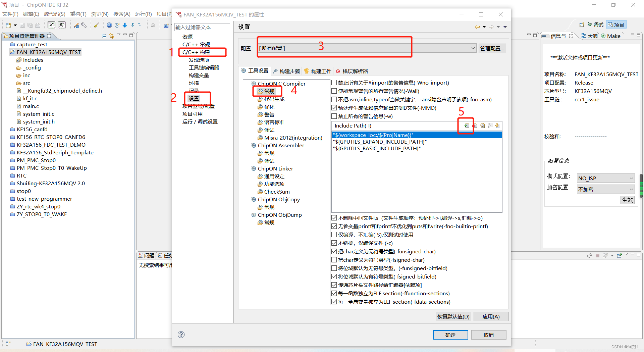Switch to the 构建步骤 tab
This screenshot has height=352, width=644.
(x=286, y=71)
